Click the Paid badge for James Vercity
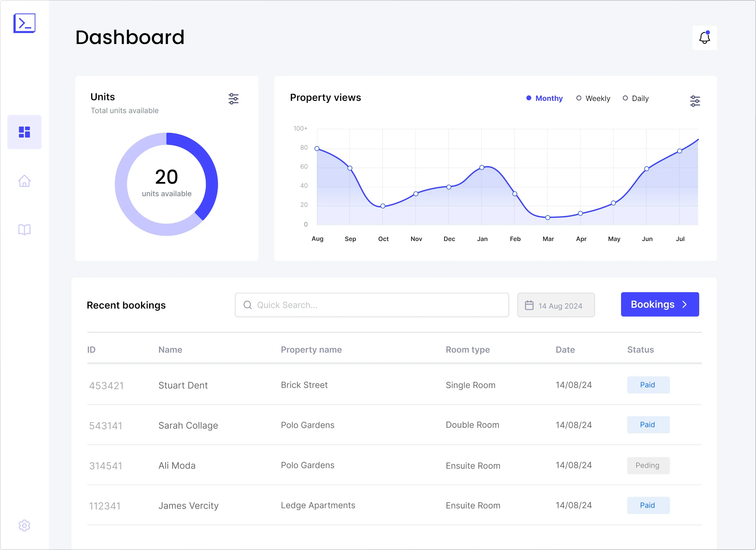The height and width of the screenshot is (550, 756). click(648, 505)
